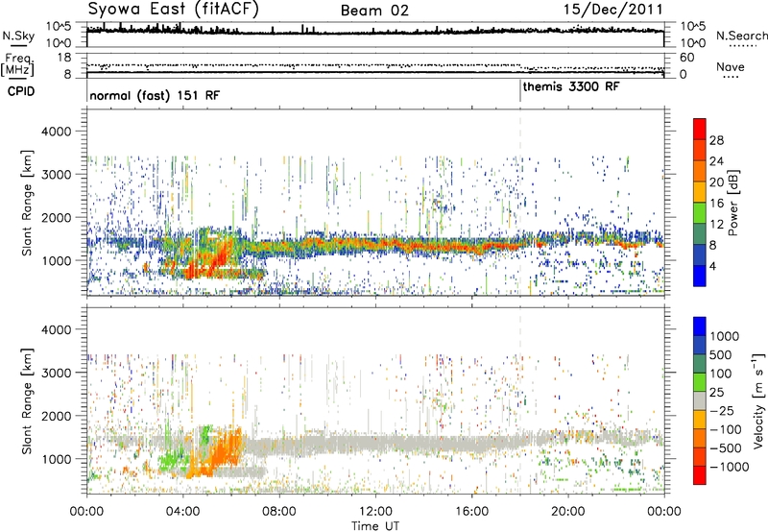
Task: Pick the gray Velocity segment between 25 and -25
Action: (x=700, y=400)
